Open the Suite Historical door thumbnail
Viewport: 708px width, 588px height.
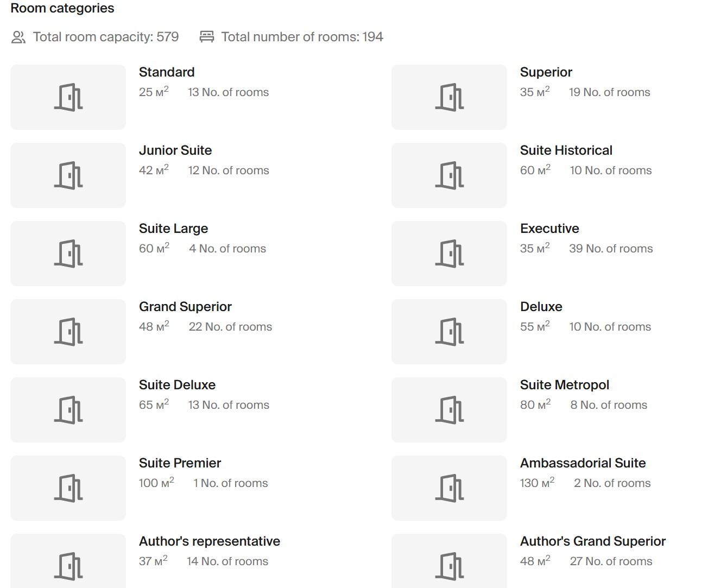tap(450, 175)
